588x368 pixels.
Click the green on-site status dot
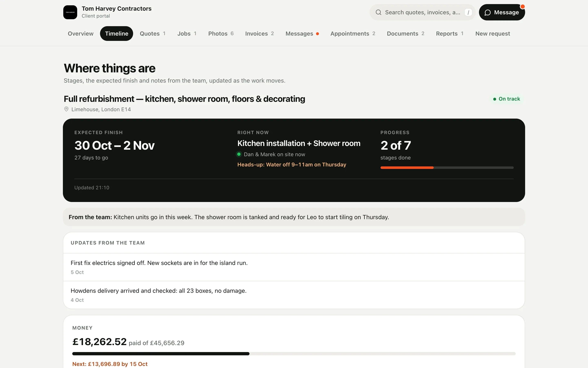(x=239, y=154)
